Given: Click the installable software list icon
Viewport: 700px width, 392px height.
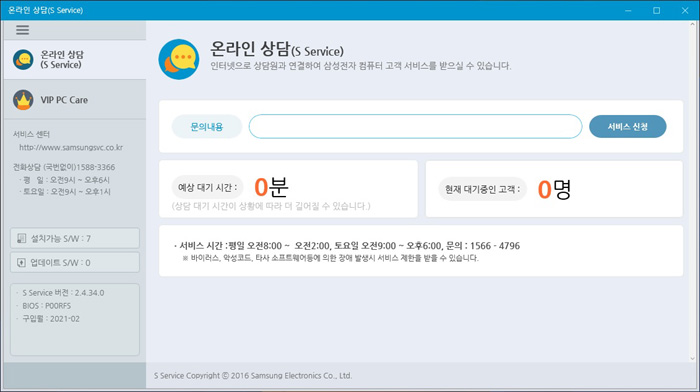Looking at the screenshot, I should pyautogui.click(x=21, y=238).
